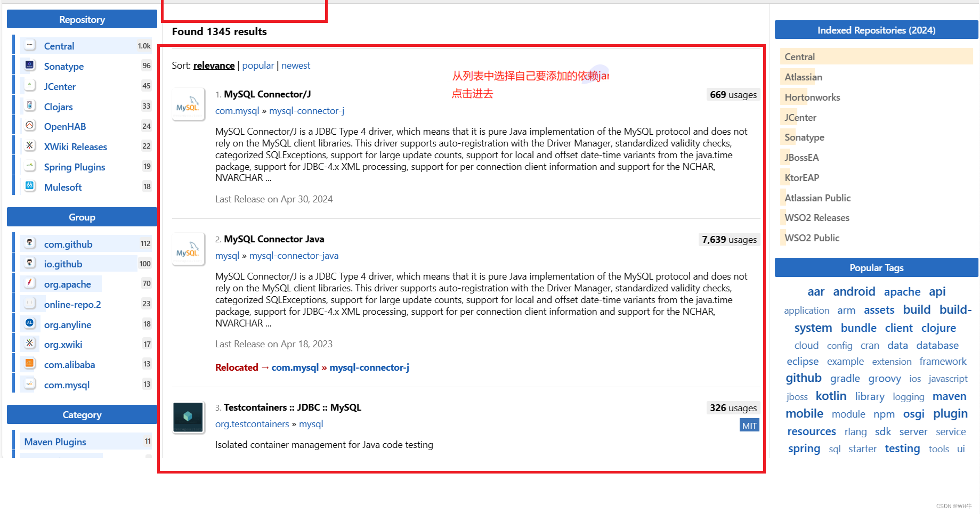Filter by org.apache group
Screen dimensions: 980x514
click(68, 284)
